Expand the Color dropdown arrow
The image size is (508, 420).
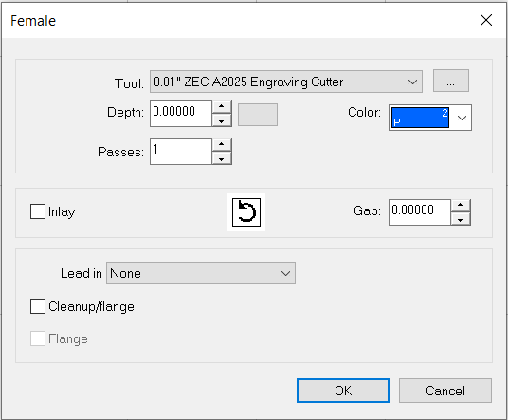click(x=462, y=118)
